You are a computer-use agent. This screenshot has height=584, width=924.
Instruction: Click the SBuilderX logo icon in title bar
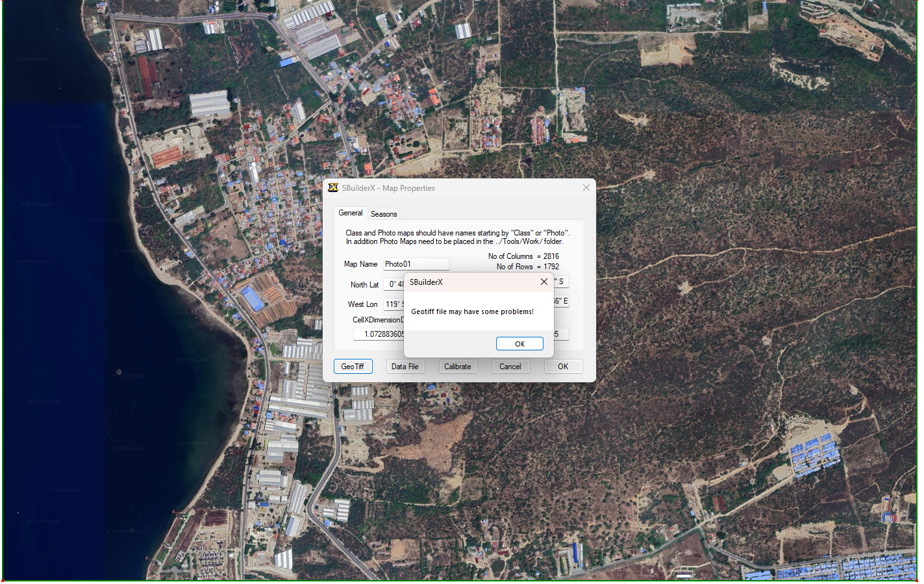(333, 188)
